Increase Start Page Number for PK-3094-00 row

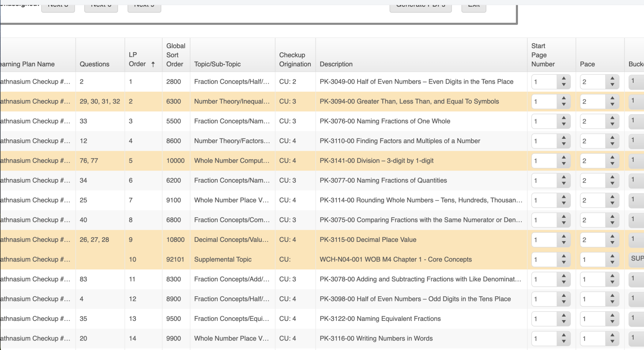click(x=563, y=99)
